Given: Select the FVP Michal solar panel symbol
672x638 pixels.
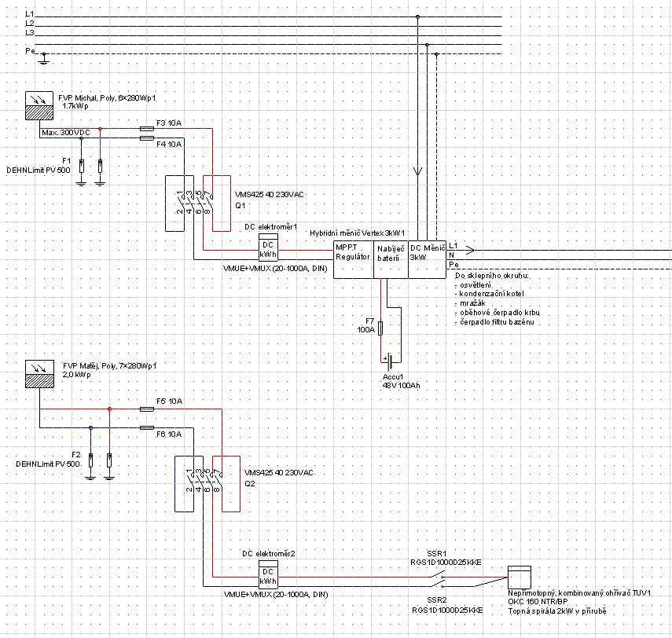Looking at the screenshot, I should (x=39, y=105).
